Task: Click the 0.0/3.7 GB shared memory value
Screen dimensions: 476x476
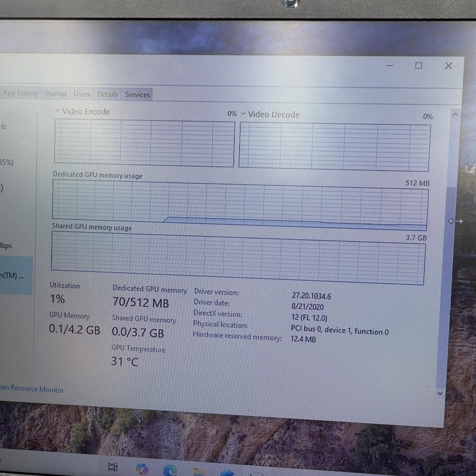Action: [138, 332]
